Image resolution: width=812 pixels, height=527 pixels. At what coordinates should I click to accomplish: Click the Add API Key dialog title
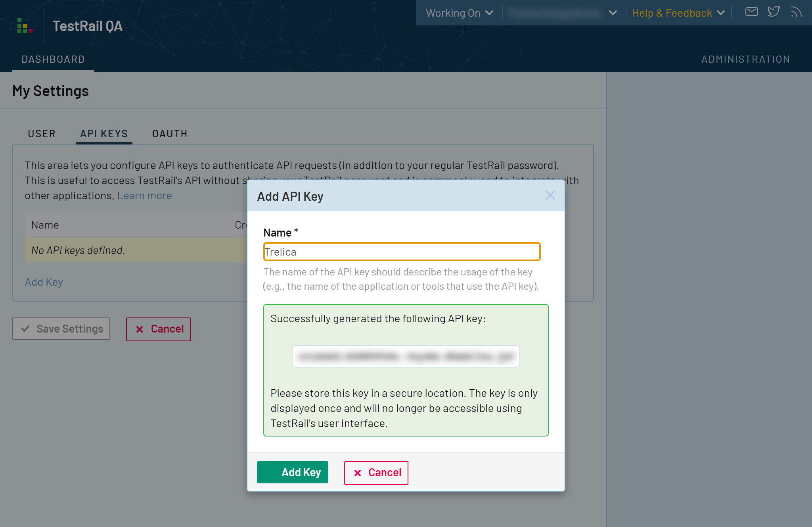click(290, 196)
